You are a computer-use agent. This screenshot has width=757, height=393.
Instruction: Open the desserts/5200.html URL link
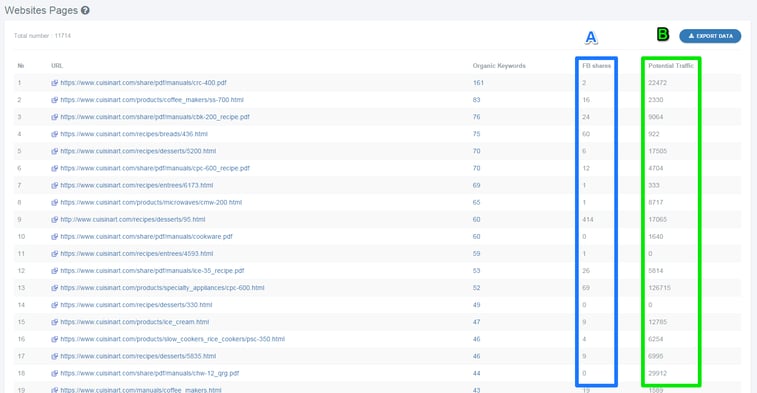(138, 151)
